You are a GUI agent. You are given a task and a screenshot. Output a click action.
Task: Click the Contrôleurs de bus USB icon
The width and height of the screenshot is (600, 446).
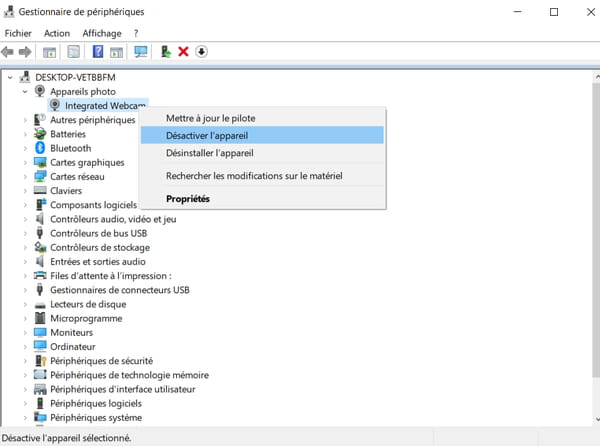point(39,233)
